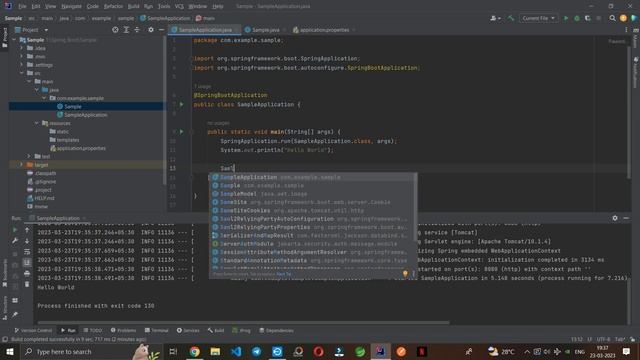
Task: Collapse all in the Project panel
Action: coord(137,30)
